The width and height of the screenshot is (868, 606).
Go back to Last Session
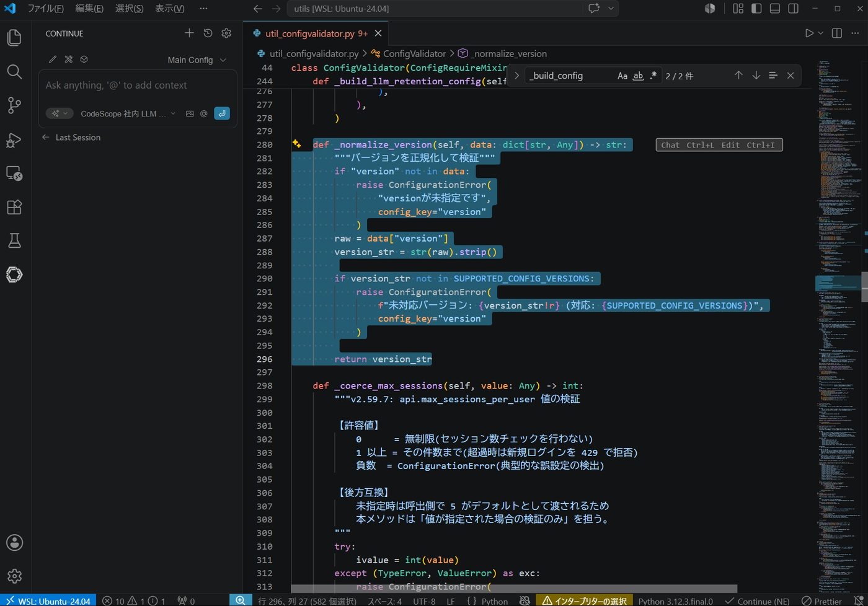point(71,138)
